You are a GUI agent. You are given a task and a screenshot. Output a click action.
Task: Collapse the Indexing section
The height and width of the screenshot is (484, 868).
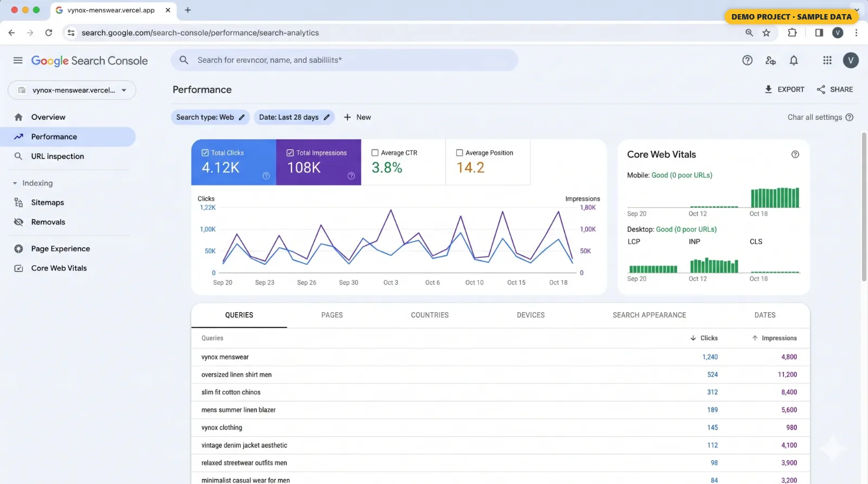pyautogui.click(x=15, y=183)
